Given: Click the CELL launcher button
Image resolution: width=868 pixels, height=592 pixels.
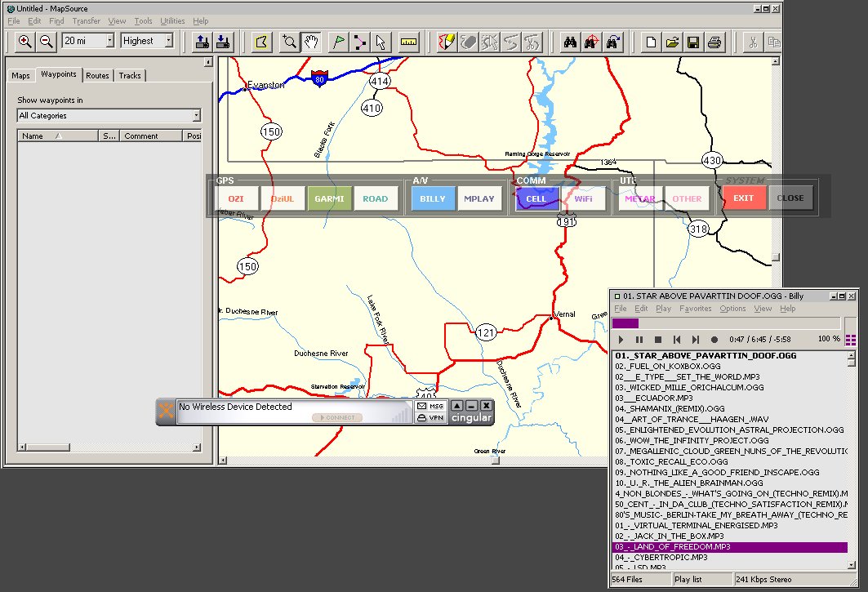Looking at the screenshot, I should coord(536,198).
